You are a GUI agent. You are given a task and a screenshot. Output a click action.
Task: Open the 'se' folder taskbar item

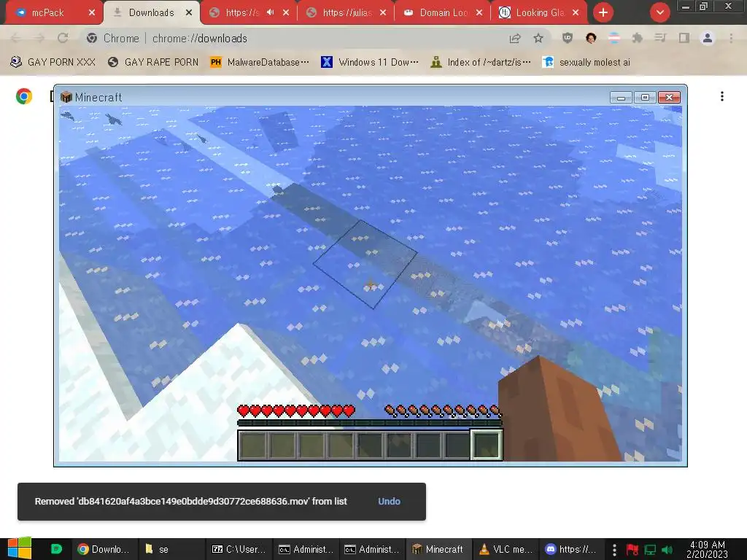pos(171,549)
